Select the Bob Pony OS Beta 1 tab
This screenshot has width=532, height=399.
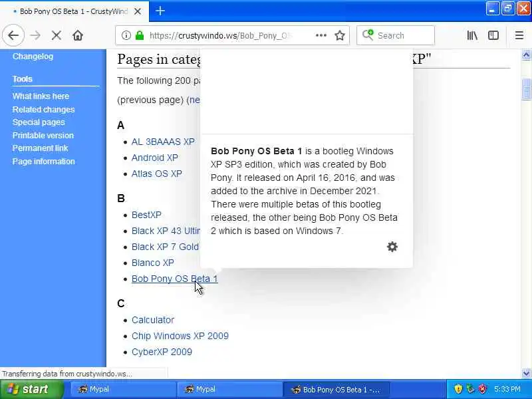point(74,11)
